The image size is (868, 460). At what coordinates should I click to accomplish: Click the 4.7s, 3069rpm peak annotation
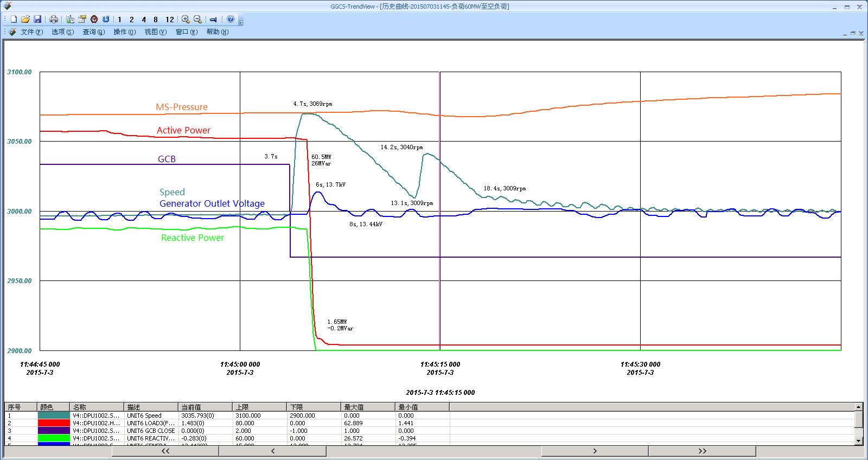click(312, 104)
